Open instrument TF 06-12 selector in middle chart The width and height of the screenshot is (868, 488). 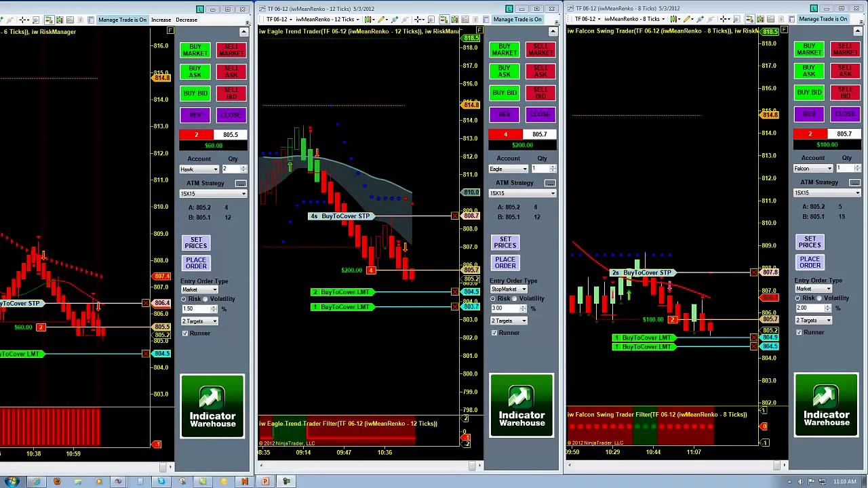point(278,19)
